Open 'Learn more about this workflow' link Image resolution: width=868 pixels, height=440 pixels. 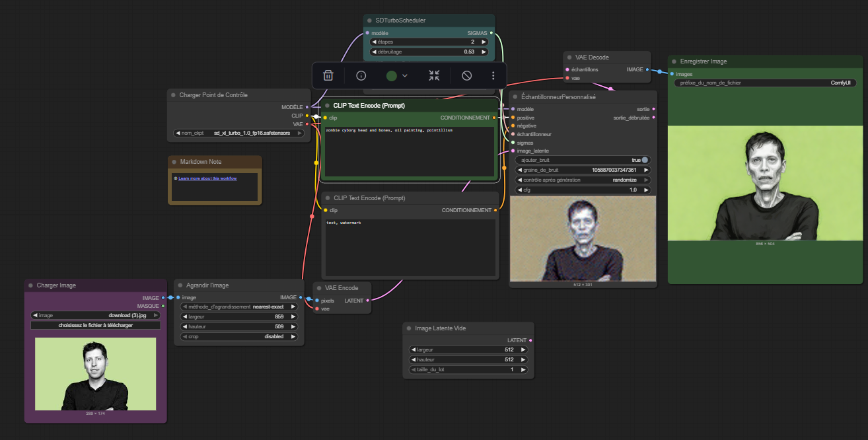point(207,178)
